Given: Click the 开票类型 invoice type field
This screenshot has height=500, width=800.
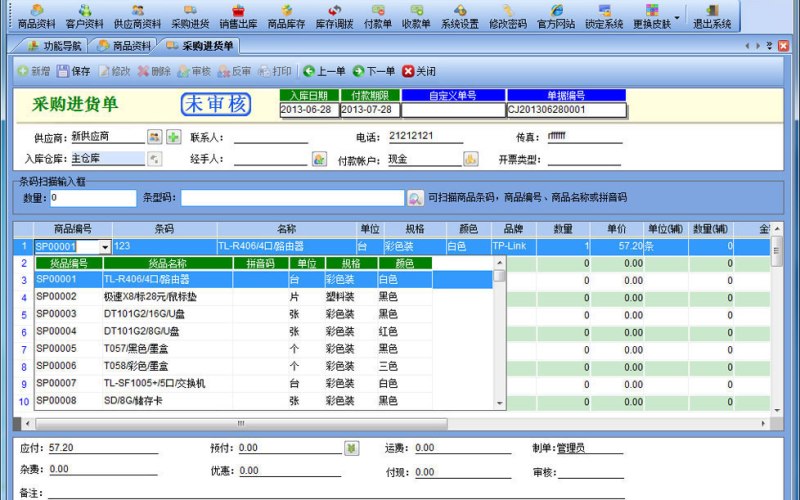Looking at the screenshot, I should pyautogui.click(x=584, y=159).
